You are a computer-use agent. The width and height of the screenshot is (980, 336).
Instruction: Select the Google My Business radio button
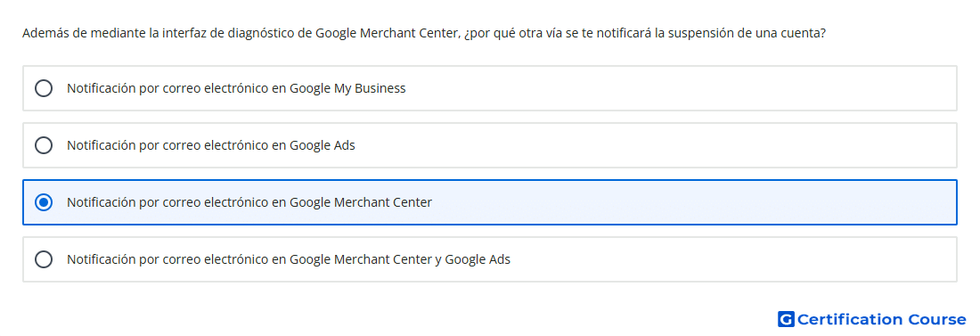pyautogui.click(x=44, y=88)
